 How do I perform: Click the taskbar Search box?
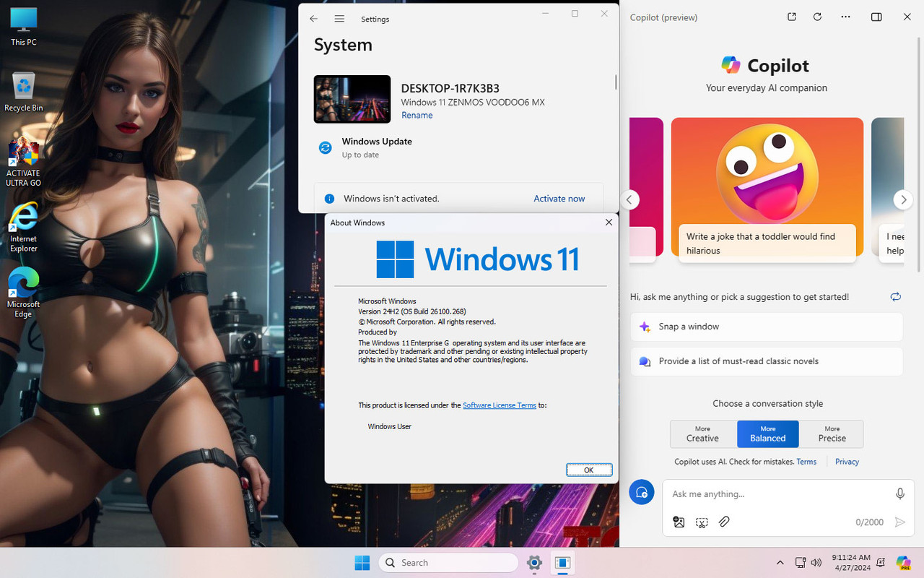pos(448,563)
